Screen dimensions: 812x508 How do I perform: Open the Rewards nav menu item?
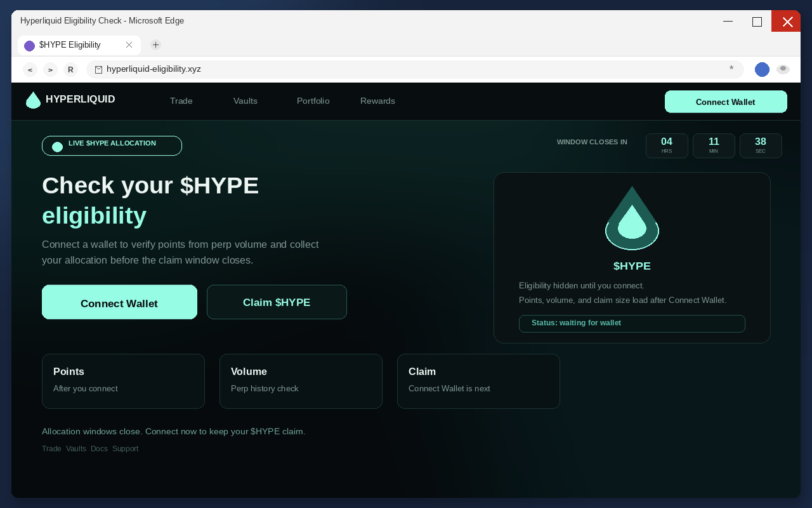point(377,101)
